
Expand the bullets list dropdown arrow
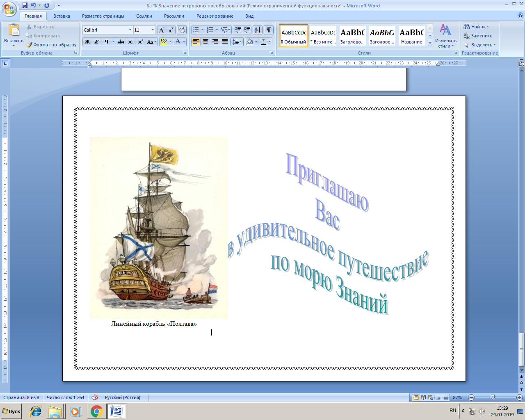tap(202, 30)
